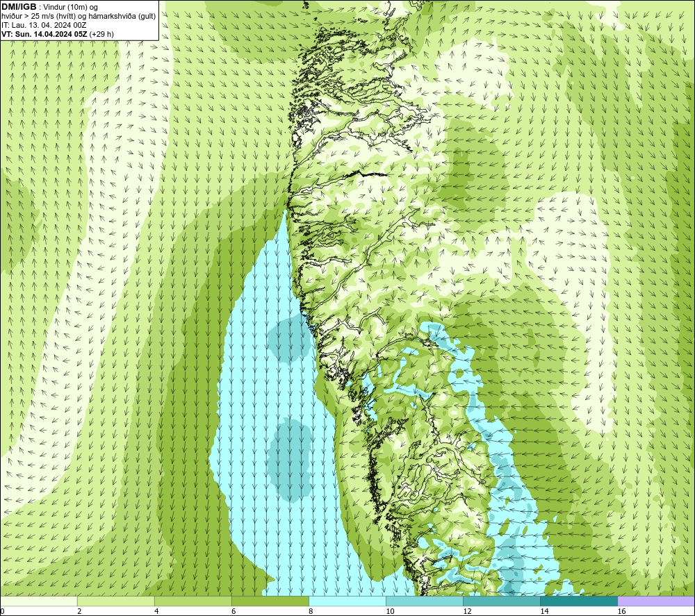Click the 'IT: Lau. 13. 04. 2024 00Z' line

pyautogui.click(x=44, y=25)
